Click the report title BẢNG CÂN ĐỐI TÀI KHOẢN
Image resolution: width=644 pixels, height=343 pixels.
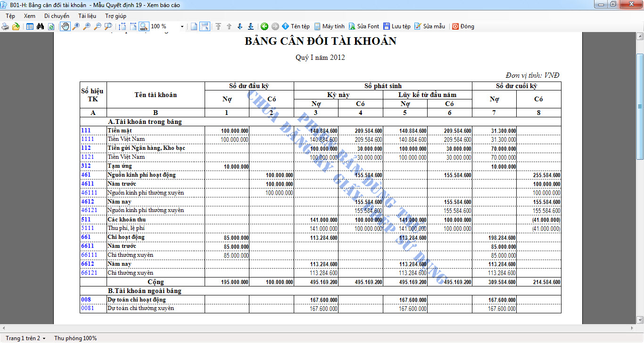[x=321, y=41]
